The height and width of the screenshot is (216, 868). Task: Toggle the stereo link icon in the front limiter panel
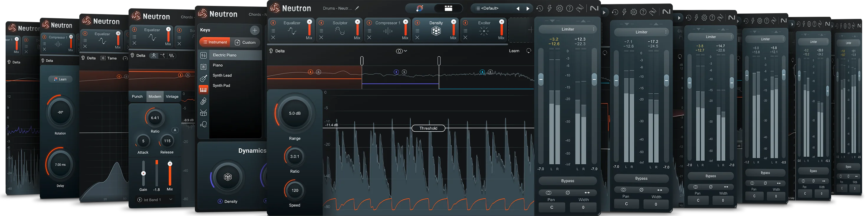(549, 193)
